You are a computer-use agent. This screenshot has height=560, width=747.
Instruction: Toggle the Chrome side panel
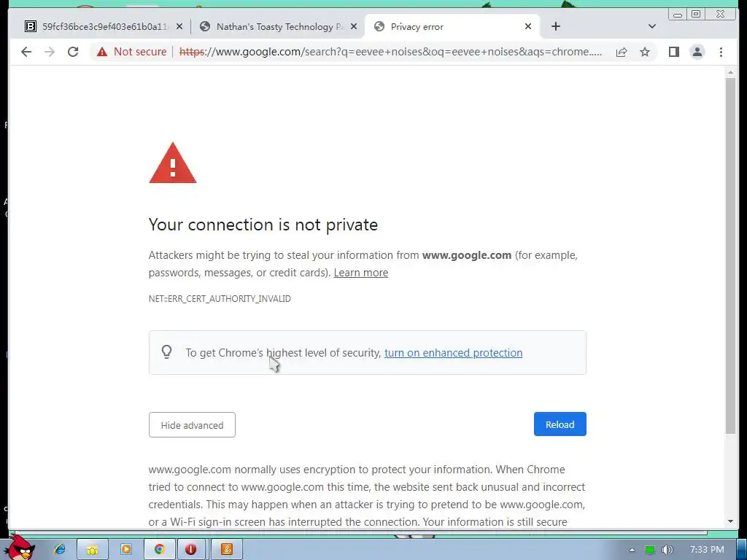point(673,52)
